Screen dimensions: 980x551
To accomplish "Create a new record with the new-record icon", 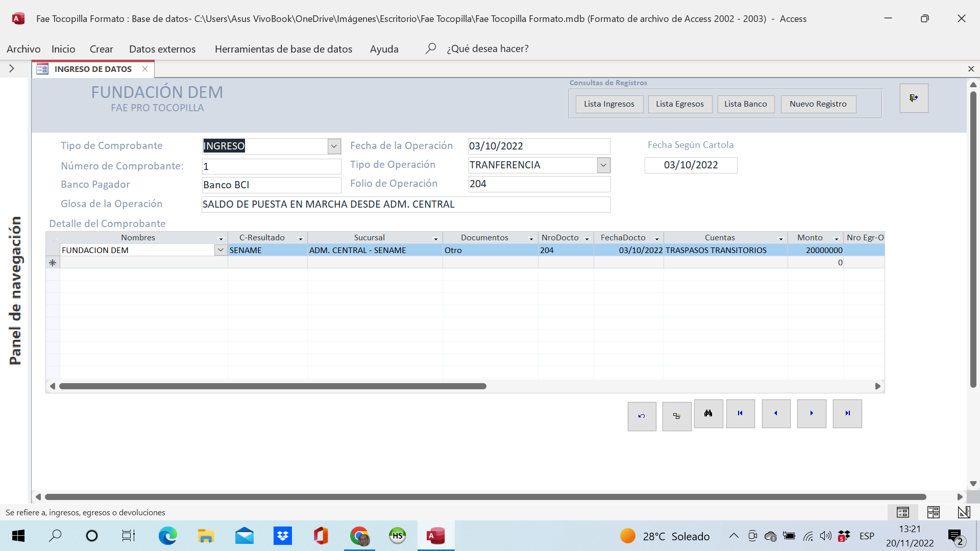I will 676,416.
